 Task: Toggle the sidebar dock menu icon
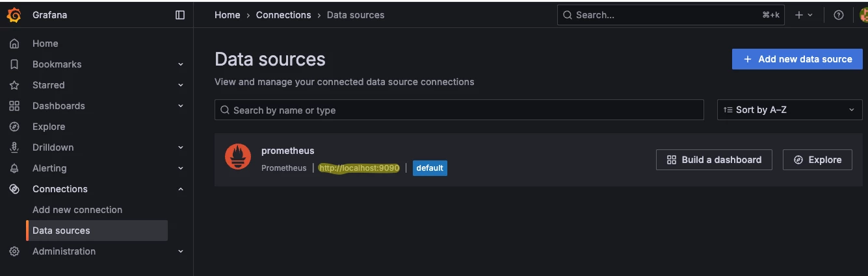pyautogui.click(x=180, y=15)
